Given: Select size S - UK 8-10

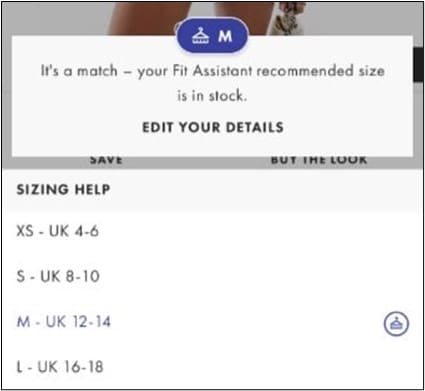Looking at the screenshot, I should 212,276.
